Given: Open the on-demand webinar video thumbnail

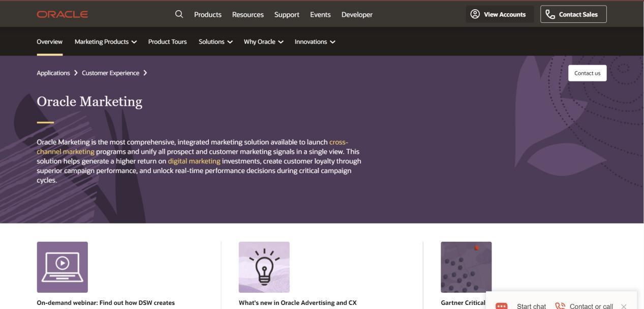Looking at the screenshot, I should 62,267.
